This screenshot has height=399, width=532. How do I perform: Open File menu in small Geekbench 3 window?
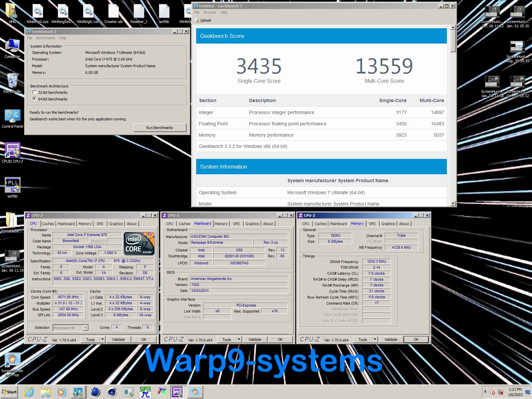[x=30, y=38]
